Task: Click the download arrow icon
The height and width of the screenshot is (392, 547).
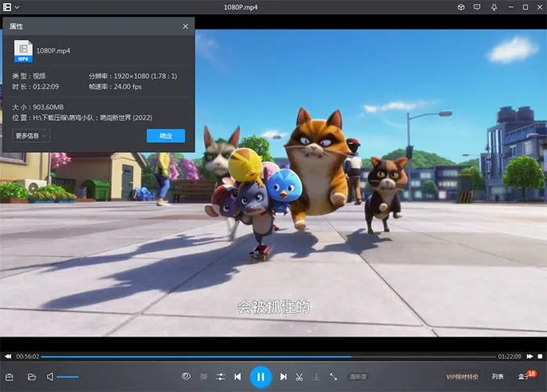Action: tap(316, 376)
